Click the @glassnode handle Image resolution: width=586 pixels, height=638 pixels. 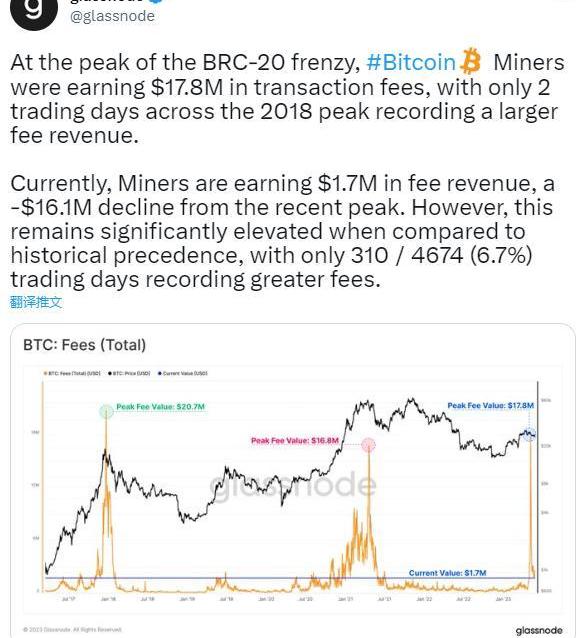tap(112, 16)
